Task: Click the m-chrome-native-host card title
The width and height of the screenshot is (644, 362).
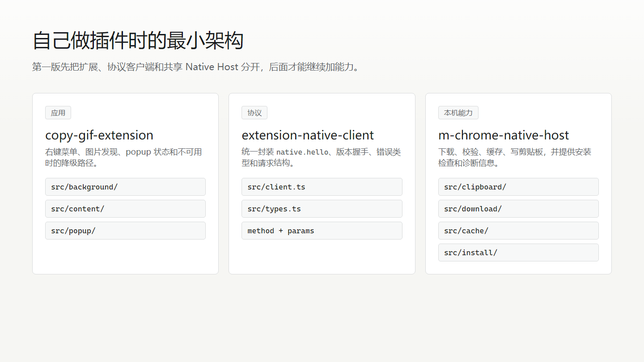Action: tap(504, 135)
